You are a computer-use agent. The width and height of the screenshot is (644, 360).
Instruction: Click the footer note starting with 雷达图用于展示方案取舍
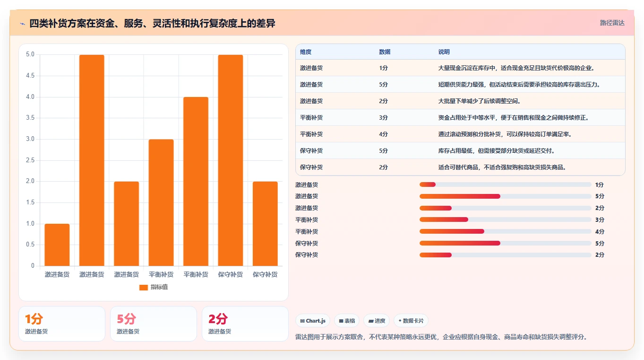coord(441,337)
